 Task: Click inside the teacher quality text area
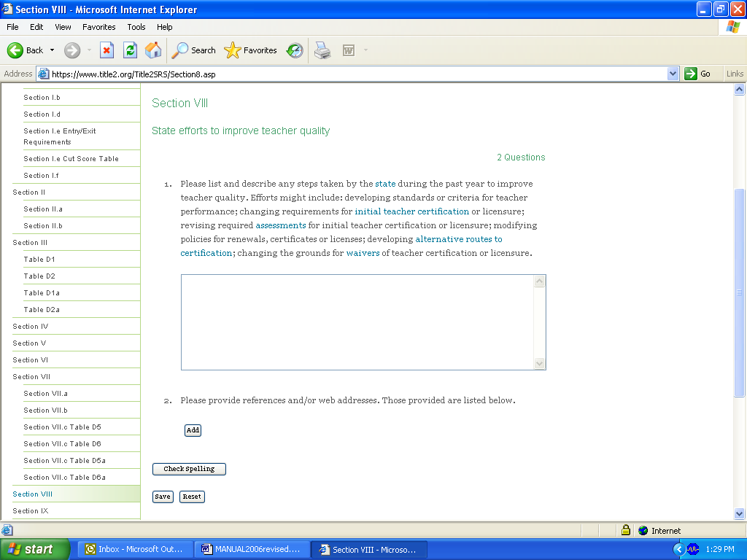[357, 322]
